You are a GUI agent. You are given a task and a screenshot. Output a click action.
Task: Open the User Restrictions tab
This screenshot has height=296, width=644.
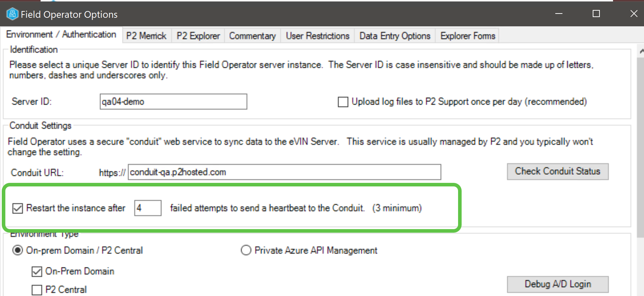[317, 36]
